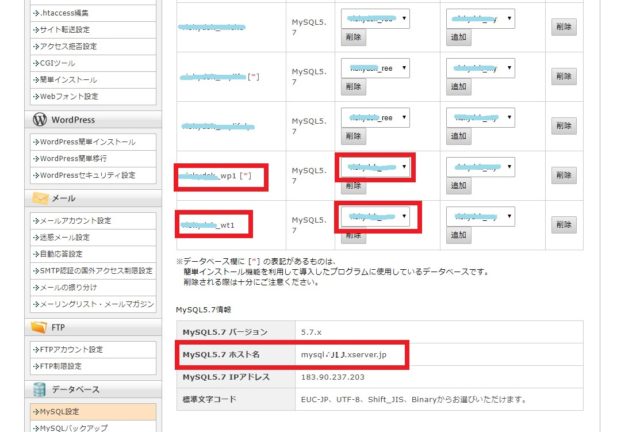Click the WordPress logo icon in the sidebar
Viewport: 640px width, 432px height.
point(40,119)
